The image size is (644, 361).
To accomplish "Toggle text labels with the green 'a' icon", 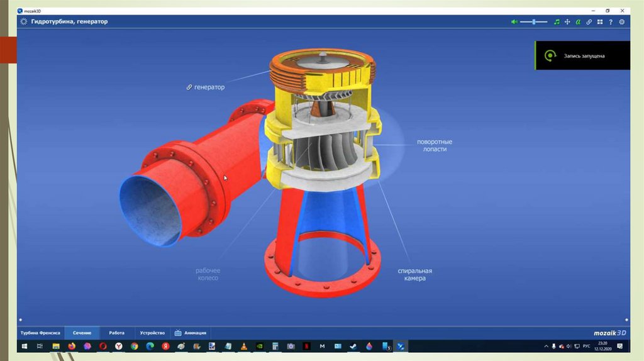I will [578, 22].
